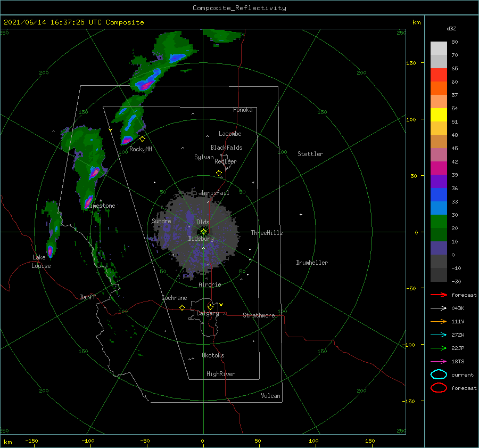Click the dBZ legend heading

click(451, 28)
